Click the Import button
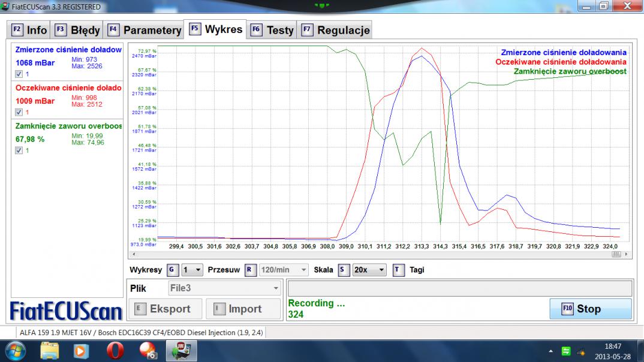644x362 pixels. click(x=243, y=309)
